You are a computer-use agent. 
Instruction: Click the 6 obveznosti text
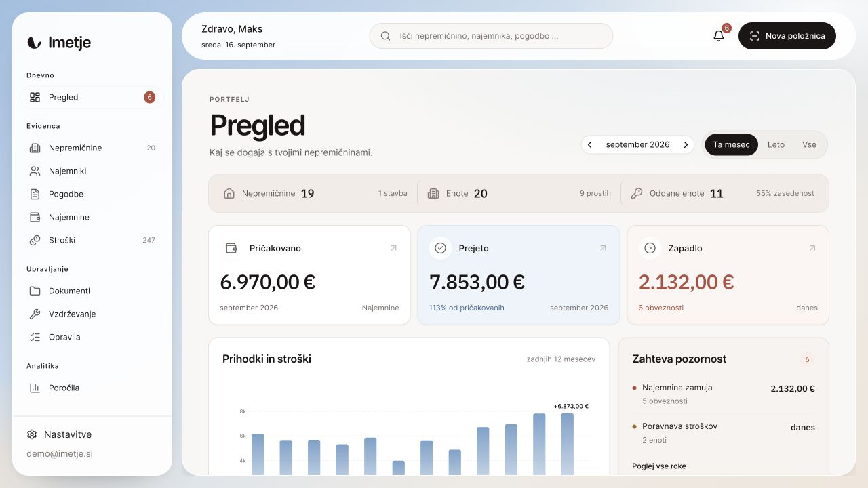click(x=661, y=308)
